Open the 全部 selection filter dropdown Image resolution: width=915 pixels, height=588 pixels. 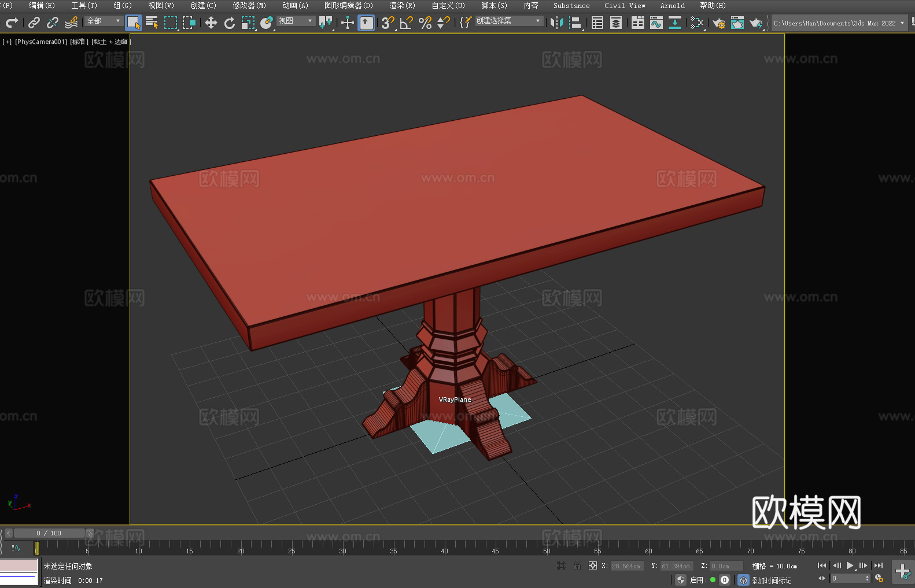point(104,21)
